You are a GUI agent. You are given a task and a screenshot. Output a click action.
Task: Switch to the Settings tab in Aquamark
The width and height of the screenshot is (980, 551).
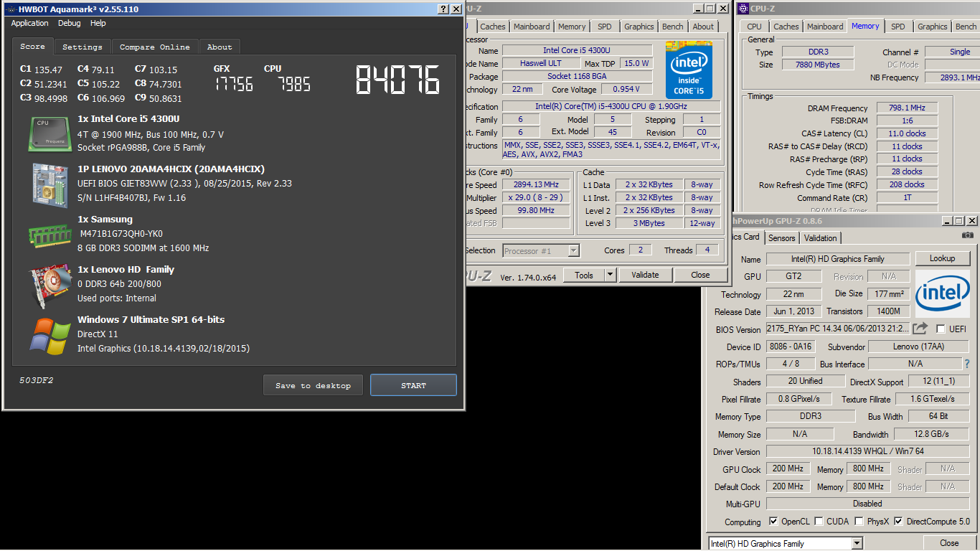(82, 47)
